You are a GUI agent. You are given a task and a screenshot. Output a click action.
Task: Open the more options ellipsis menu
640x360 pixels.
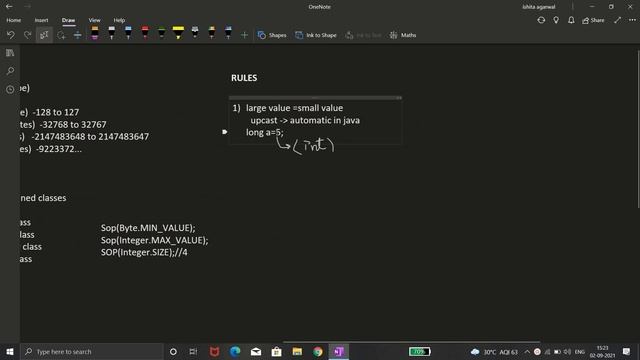(x=632, y=20)
